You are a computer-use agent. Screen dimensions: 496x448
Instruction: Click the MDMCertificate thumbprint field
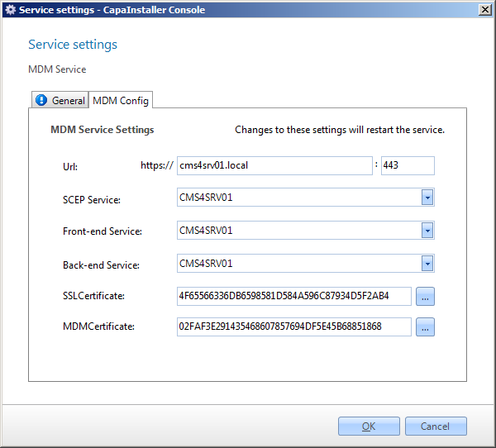click(294, 326)
